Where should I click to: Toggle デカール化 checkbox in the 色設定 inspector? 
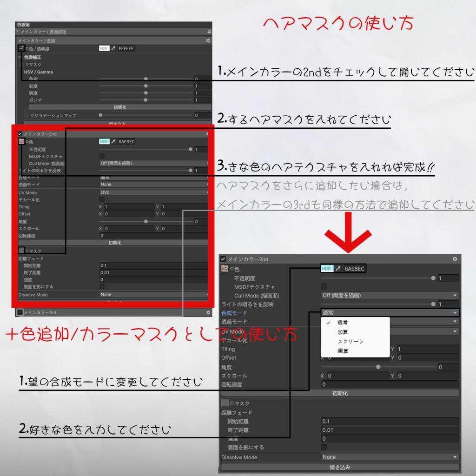pos(102,199)
